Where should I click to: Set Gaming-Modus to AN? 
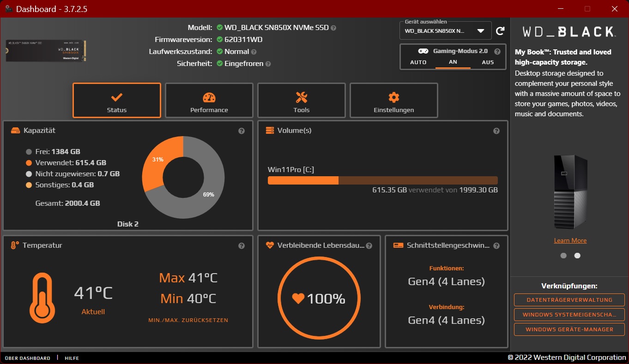coord(453,62)
